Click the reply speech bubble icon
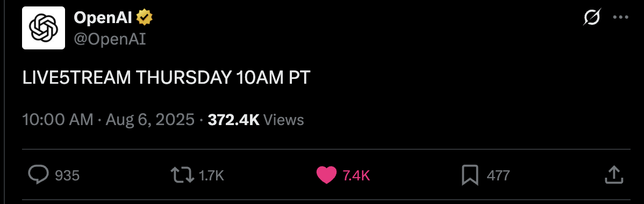The height and width of the screenshot is (204, 644). [39, 175]
